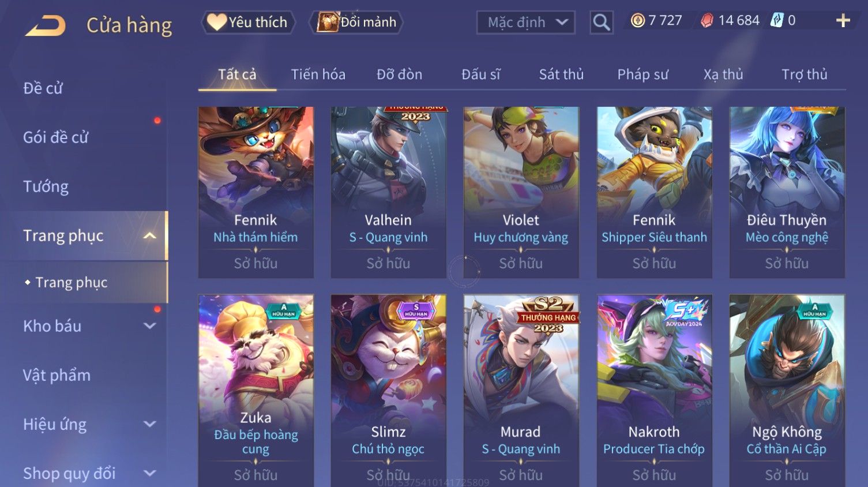Tap the gold coin balance icon
Viewport: 868px width, 487px height.
[637, 21]
